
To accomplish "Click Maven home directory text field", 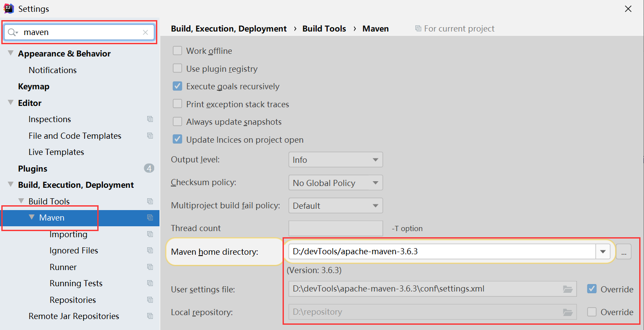I will [442, 251].
